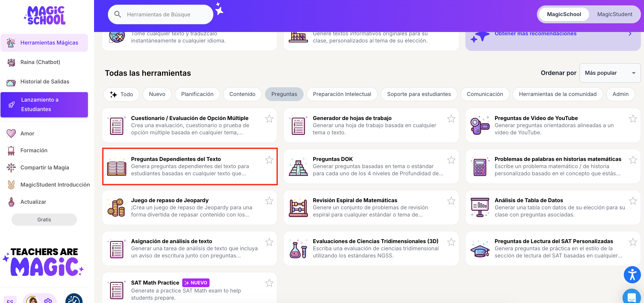
Task: Click the accessibility icon button
Action: [x=632, y=275]
